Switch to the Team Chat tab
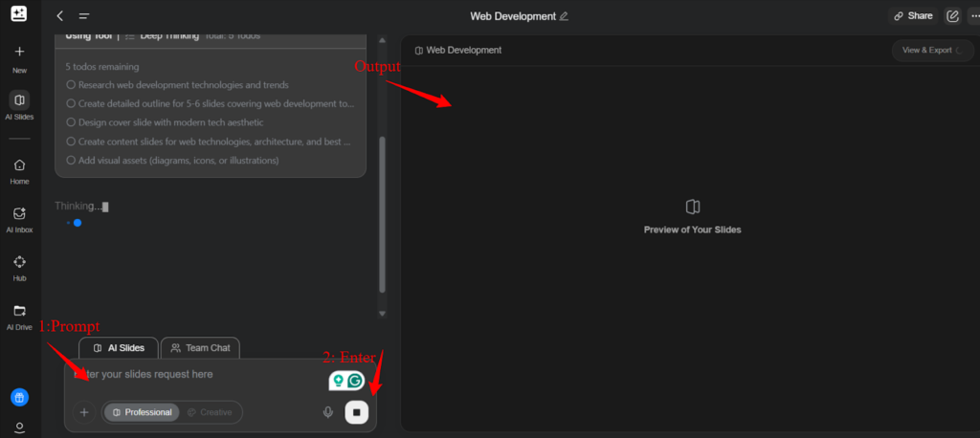 (x=200, y=348)
